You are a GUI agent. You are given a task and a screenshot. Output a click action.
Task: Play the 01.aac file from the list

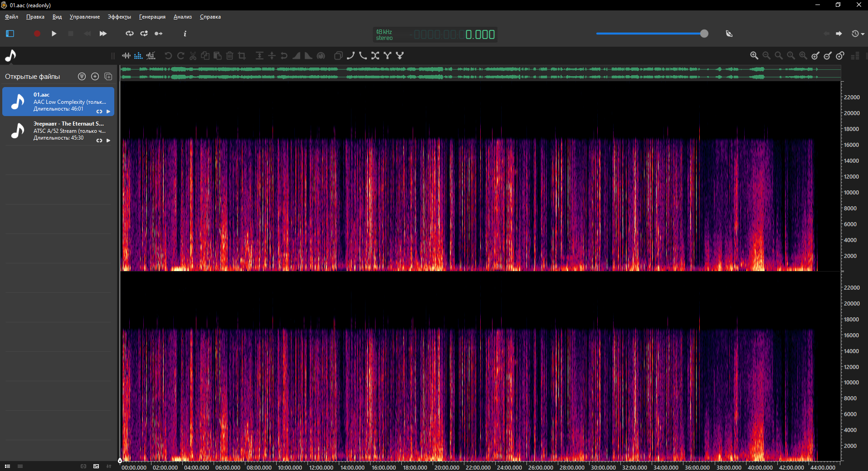coord(108,112)
